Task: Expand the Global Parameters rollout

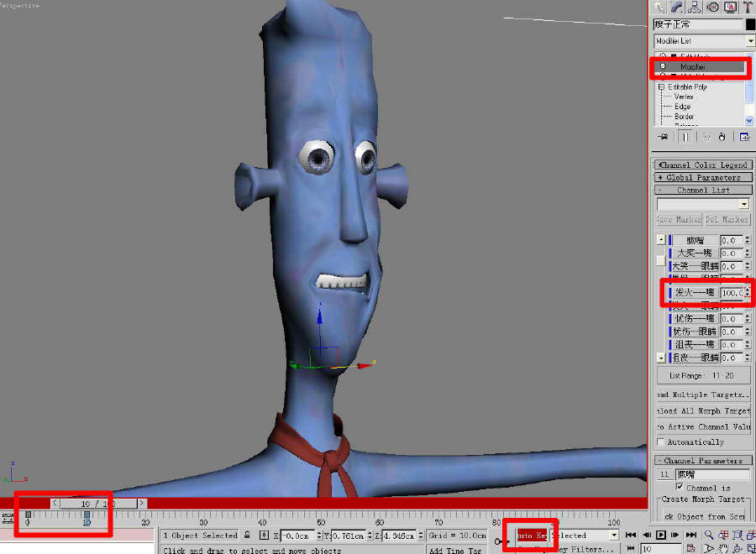Action: [x=703, y=177]
